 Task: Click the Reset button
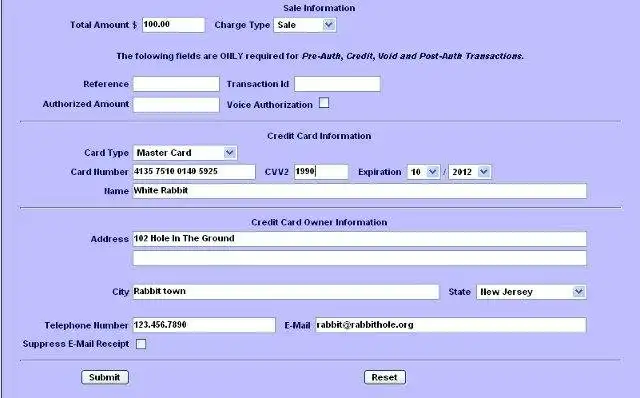pos(385,377)
